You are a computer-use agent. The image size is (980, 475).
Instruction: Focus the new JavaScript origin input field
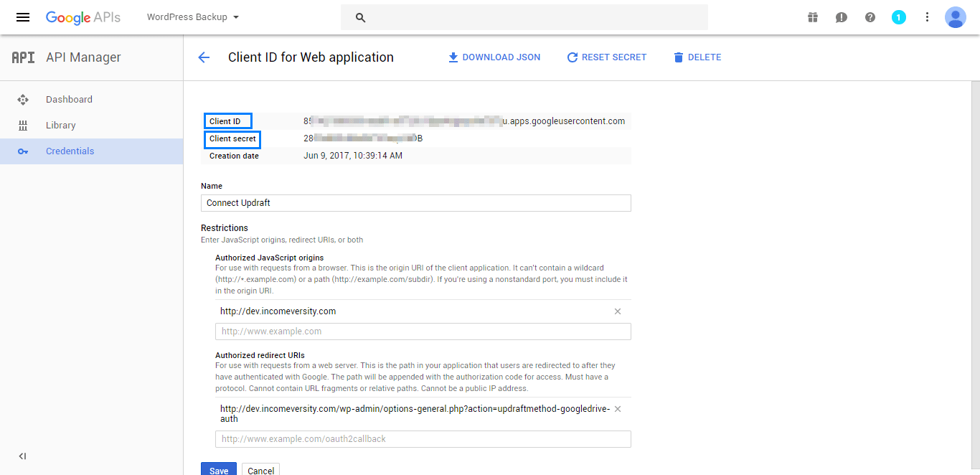[423, 331]
